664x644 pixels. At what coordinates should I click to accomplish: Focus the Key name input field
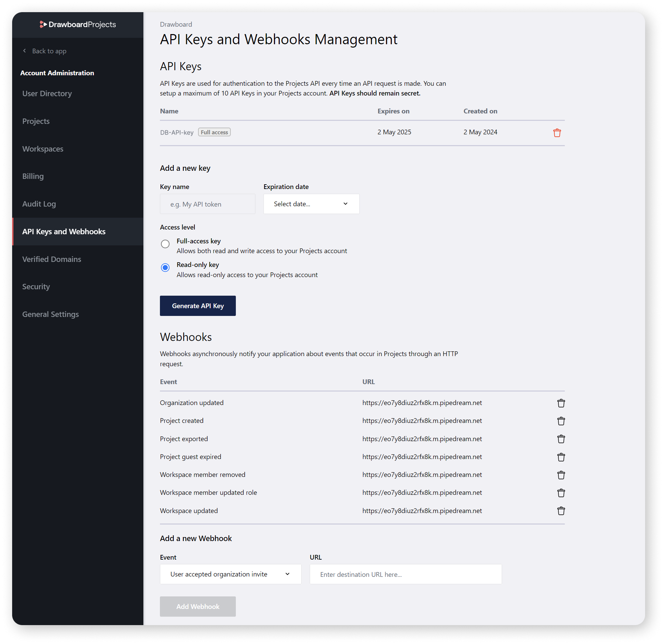tap(207, 204)
